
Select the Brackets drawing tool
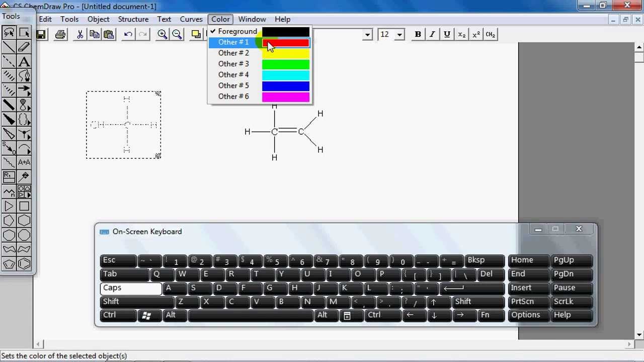[24, 120]
